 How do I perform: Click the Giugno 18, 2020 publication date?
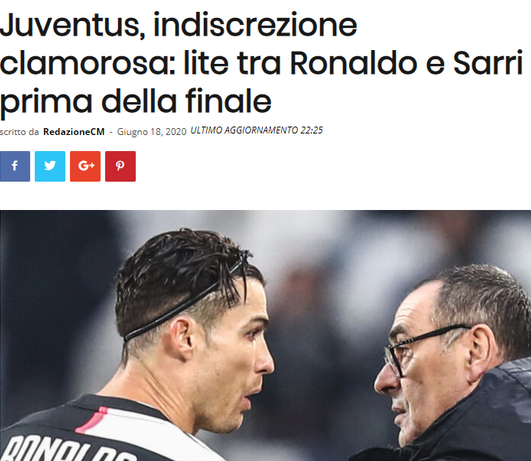click(x=152, y=132)
